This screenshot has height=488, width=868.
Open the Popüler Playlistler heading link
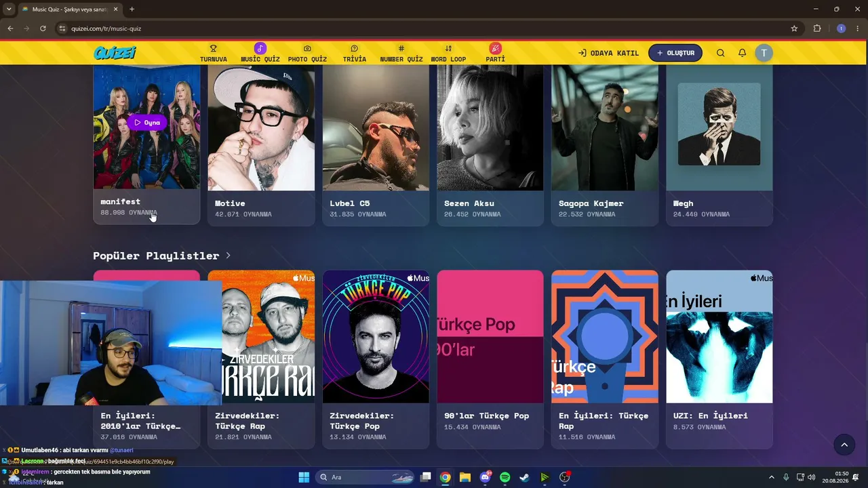156,256
